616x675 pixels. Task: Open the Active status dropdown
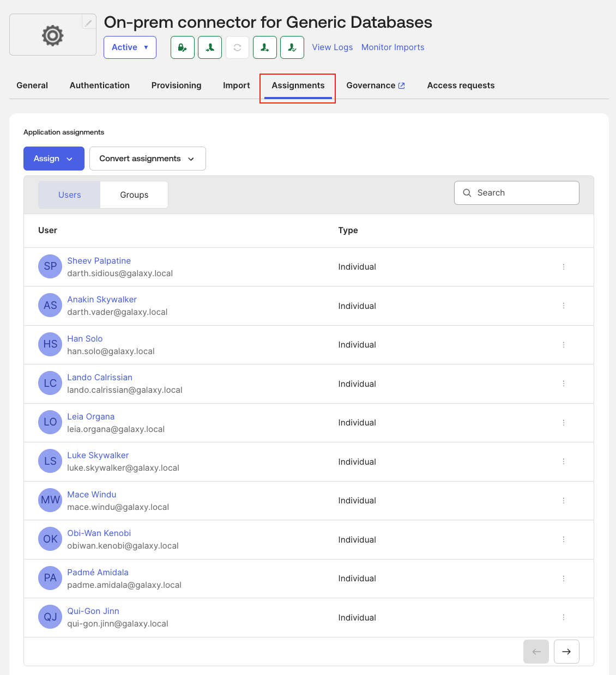pyautogui.click(x=130, y=47)
